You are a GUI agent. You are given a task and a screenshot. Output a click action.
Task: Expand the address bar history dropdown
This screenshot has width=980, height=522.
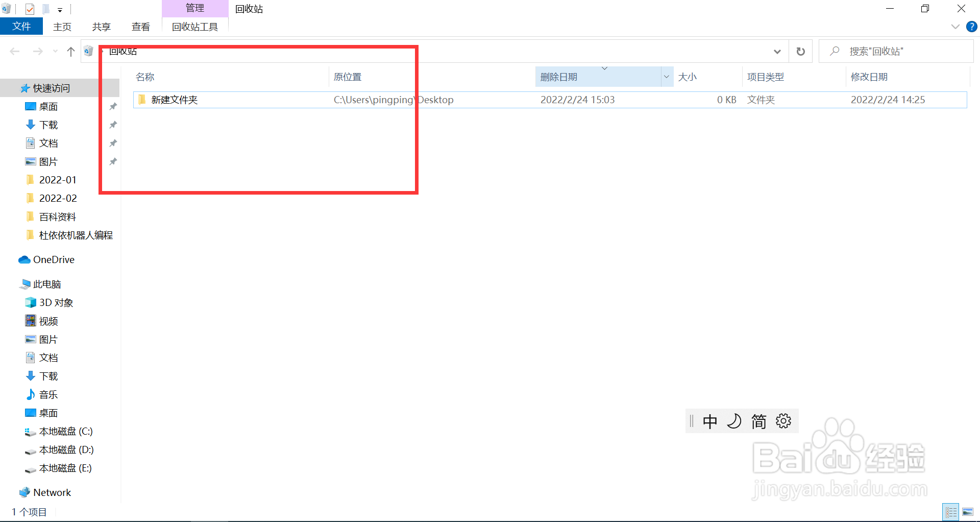(777, 51)
